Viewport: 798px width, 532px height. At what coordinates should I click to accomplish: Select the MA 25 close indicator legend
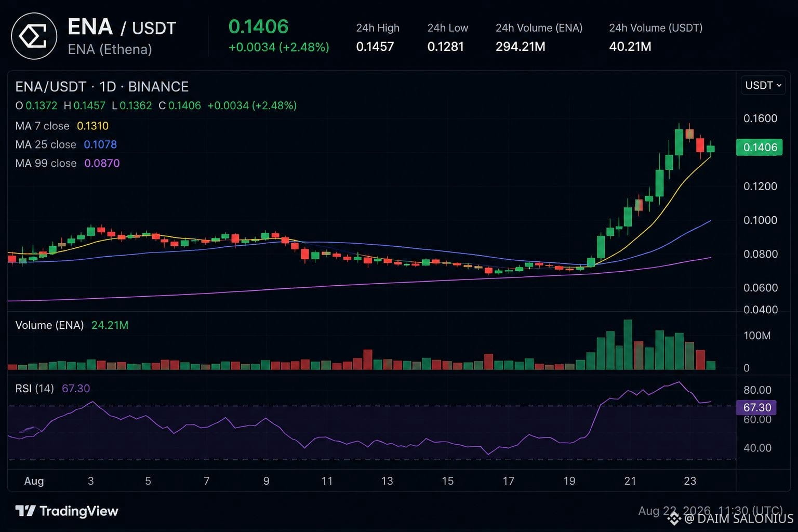point(66,144)
